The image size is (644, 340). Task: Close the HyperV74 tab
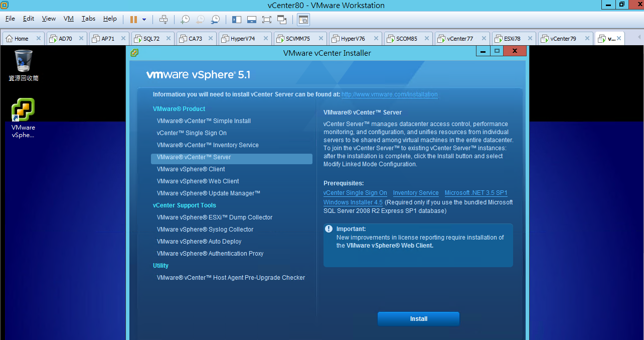tap(265, 39)
